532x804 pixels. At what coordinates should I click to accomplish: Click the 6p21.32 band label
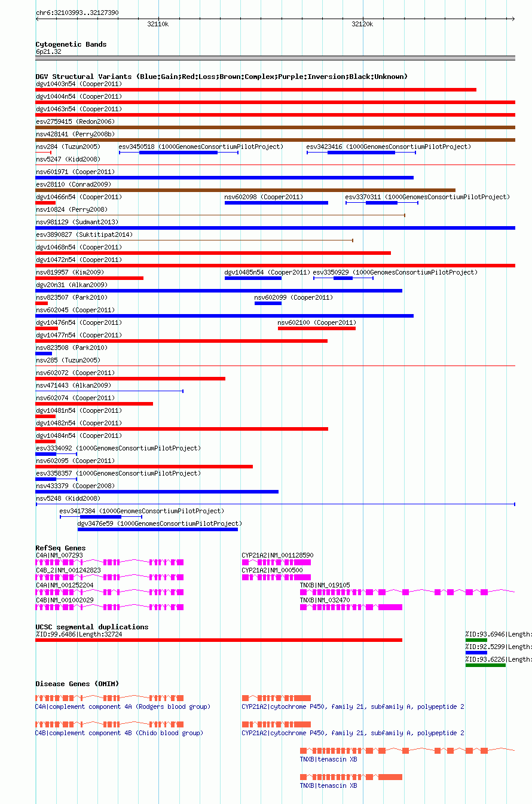(x=48, y=51)
